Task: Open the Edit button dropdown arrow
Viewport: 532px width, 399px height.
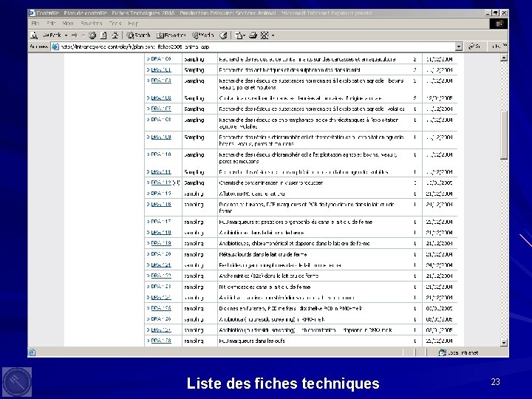Action: (273, 35)
